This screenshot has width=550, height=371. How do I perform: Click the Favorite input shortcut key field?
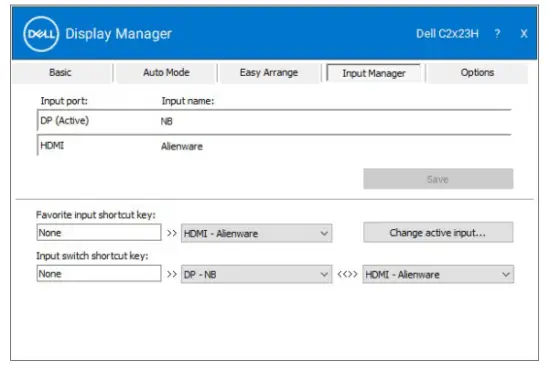pos(99,233)
